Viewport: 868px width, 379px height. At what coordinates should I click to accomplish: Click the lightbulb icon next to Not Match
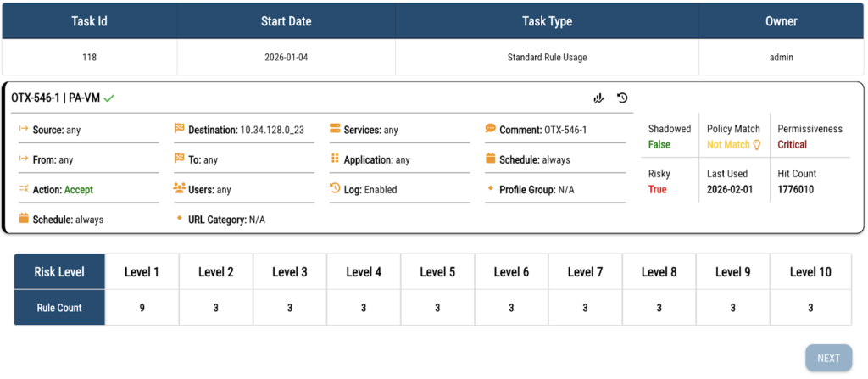(x=757, y=145)
